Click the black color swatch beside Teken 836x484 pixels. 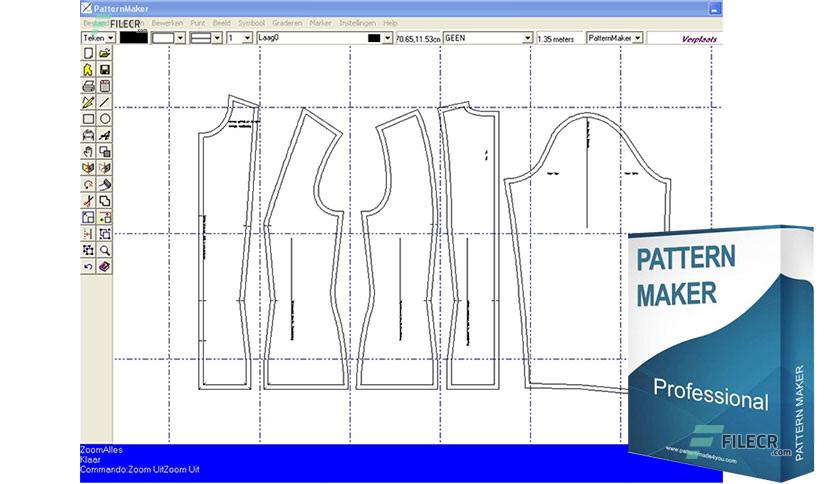133,38
